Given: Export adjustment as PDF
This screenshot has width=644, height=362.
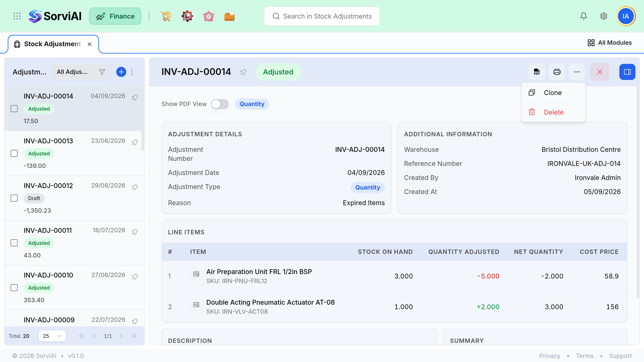Looking at the screenshot, I should pos(537,72).
